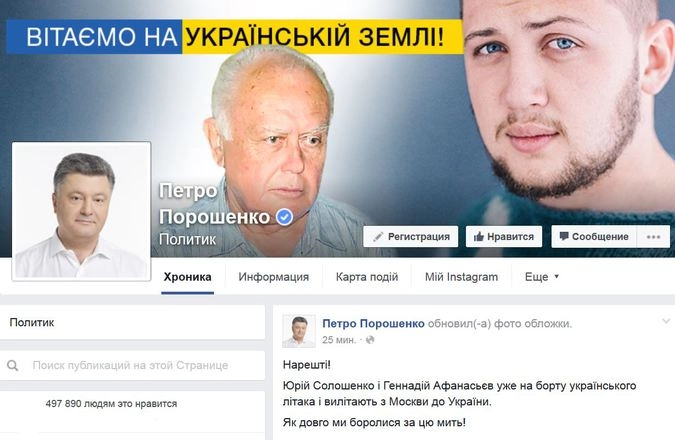Click the blue verified badge next to Порошенко

[x=284, y=217]
